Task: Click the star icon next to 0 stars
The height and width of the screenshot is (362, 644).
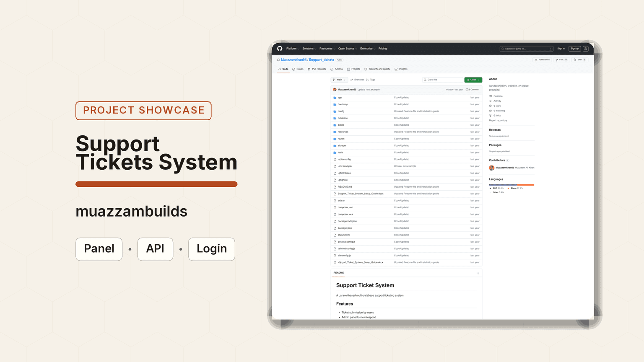Action: [491, 106]
